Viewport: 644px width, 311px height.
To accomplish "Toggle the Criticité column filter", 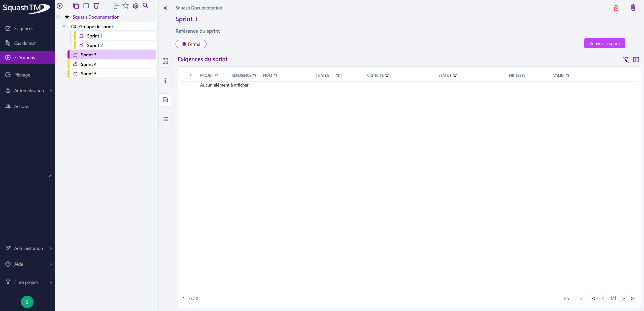I will click(387, 75).
